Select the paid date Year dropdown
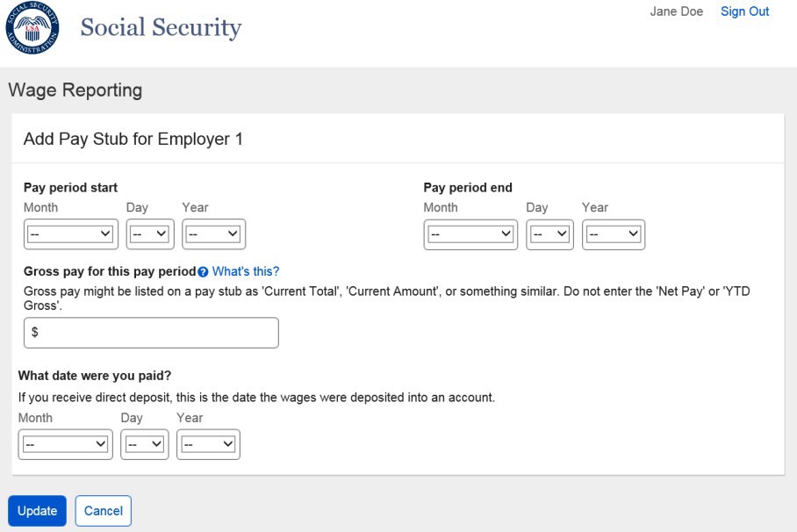The width and height of the screenshot is (797, 532). [208, 444]
